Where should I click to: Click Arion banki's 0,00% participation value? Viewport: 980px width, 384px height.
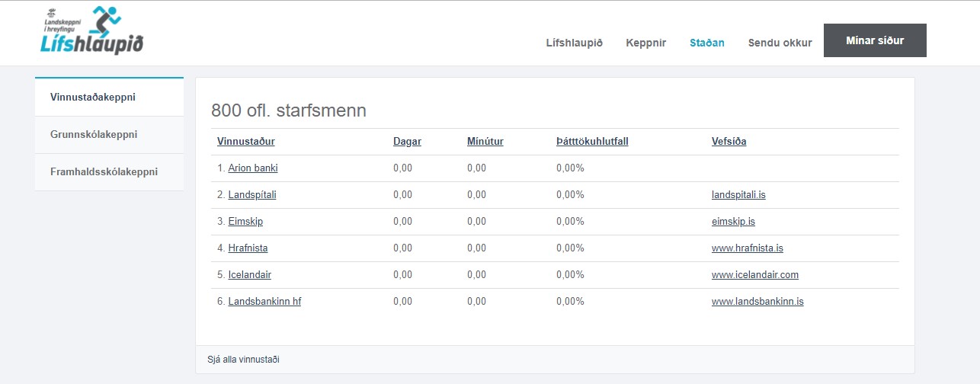click(x=570, y=168)
